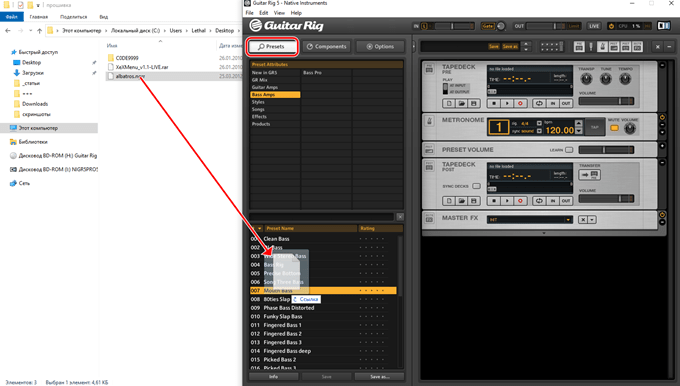Image resolution: width=680 pixels, height=386 pixels.
Task: Enable loop on Tapedeck Pre
Action: 539,104
